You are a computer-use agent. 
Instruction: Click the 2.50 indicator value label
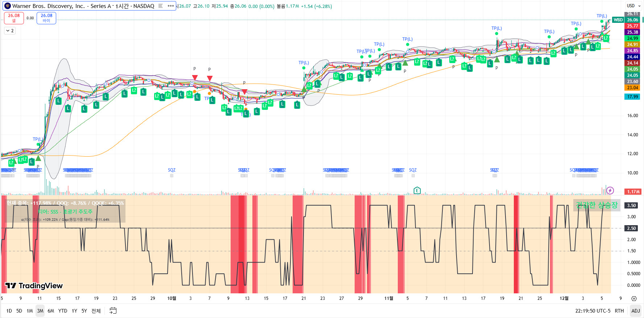click(x=631, y=228)
